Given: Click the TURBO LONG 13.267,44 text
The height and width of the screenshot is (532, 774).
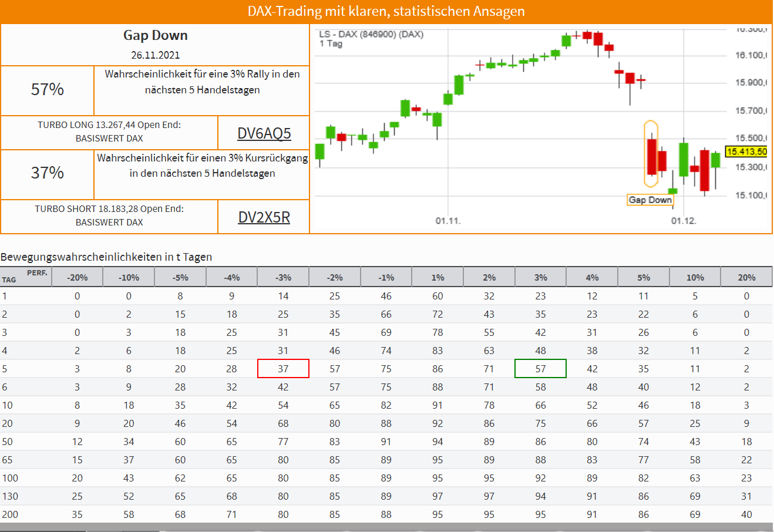Looking at the screenshot, I should point(109,132).
